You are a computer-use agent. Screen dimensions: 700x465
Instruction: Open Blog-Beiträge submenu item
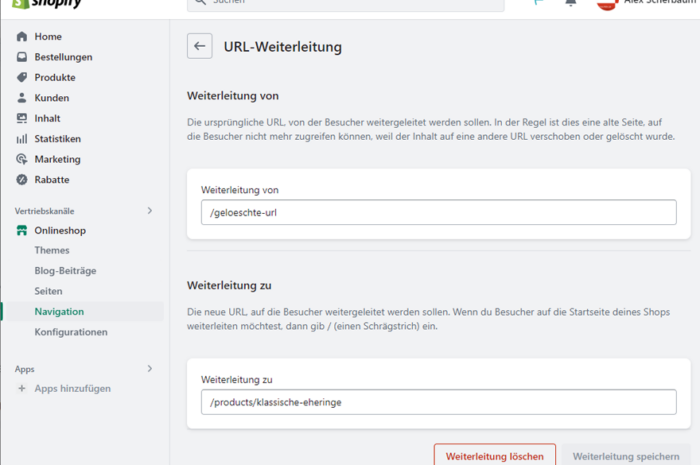tap(66, 271)
